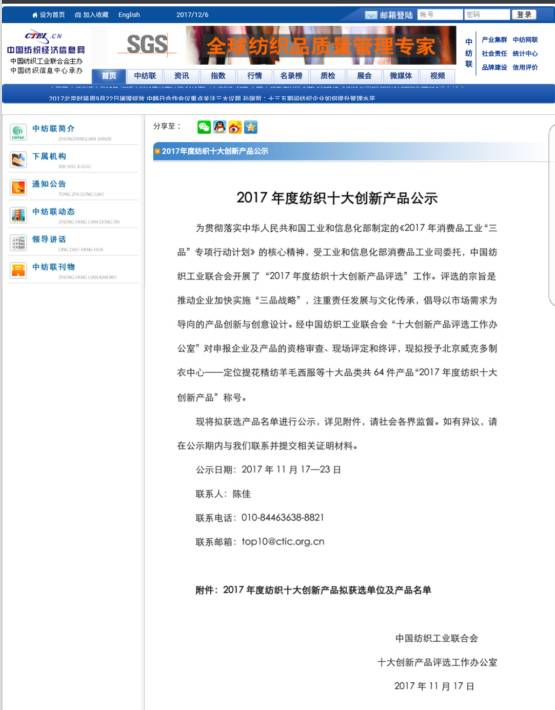Click 十大创新产品评选工作办公室 signature line

pos(437,662)
